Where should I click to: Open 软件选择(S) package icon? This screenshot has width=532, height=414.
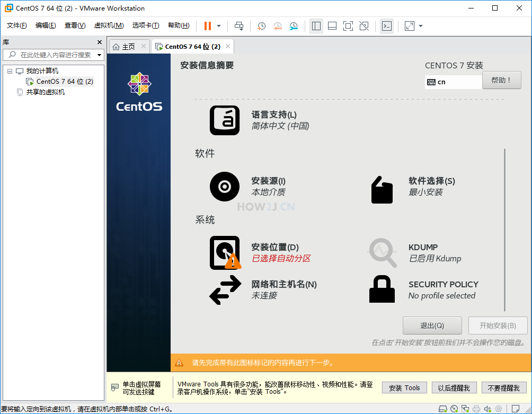[382, 190]
